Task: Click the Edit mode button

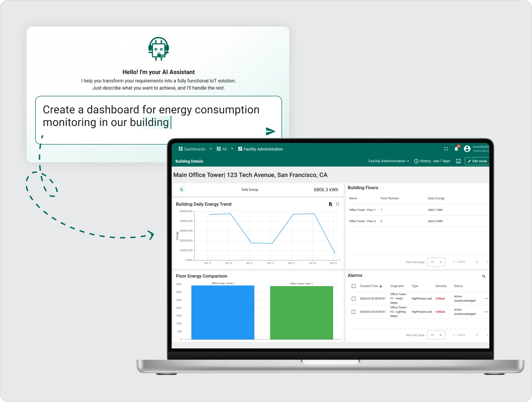Action: (x=477, y=161)
